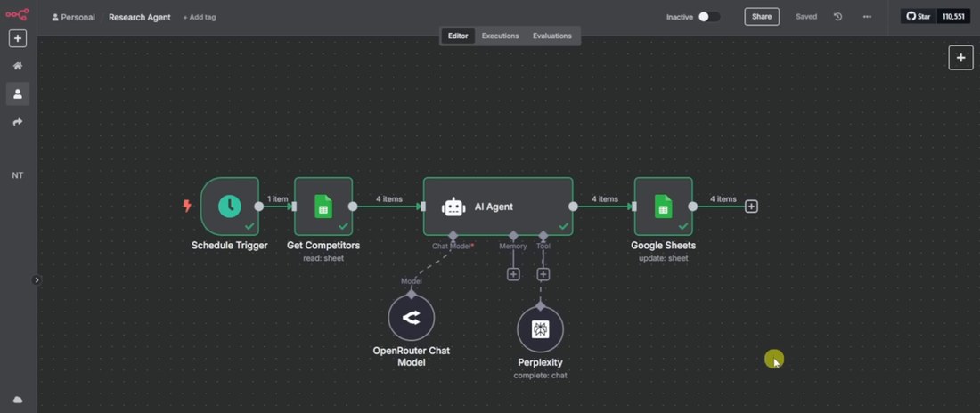Click the Add tag link
The width and height of the screenshot is (980, 413).
coord(200,18)
